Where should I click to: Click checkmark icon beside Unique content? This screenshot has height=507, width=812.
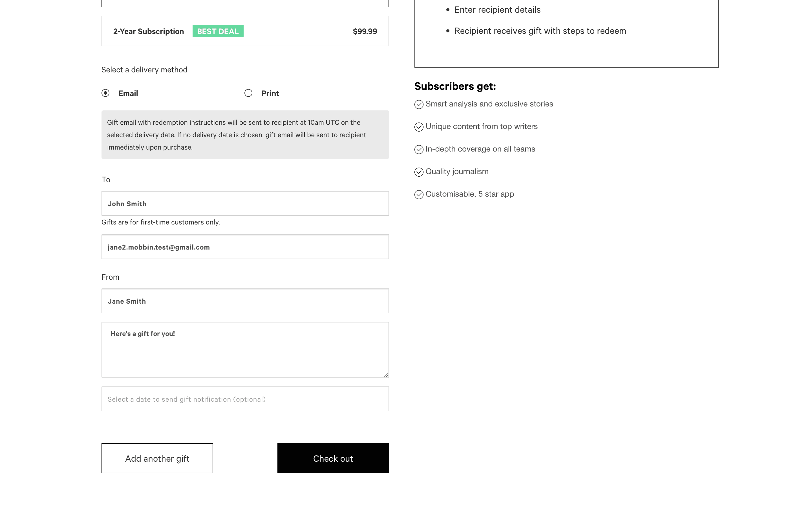pyautogui.click(x=419, y=127)
